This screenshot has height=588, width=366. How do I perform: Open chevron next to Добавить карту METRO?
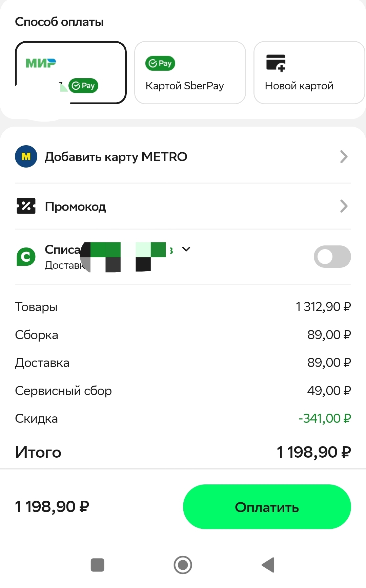coord(344,157)
